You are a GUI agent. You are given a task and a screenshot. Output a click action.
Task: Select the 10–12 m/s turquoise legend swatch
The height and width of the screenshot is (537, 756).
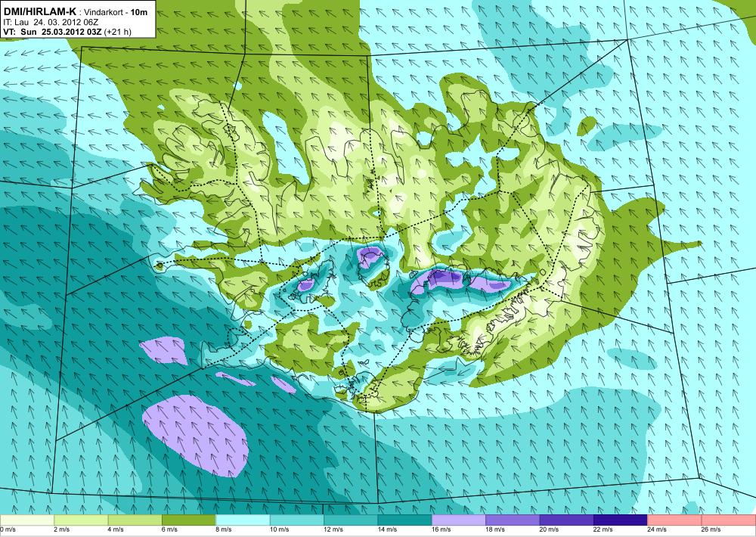point(297,520)
